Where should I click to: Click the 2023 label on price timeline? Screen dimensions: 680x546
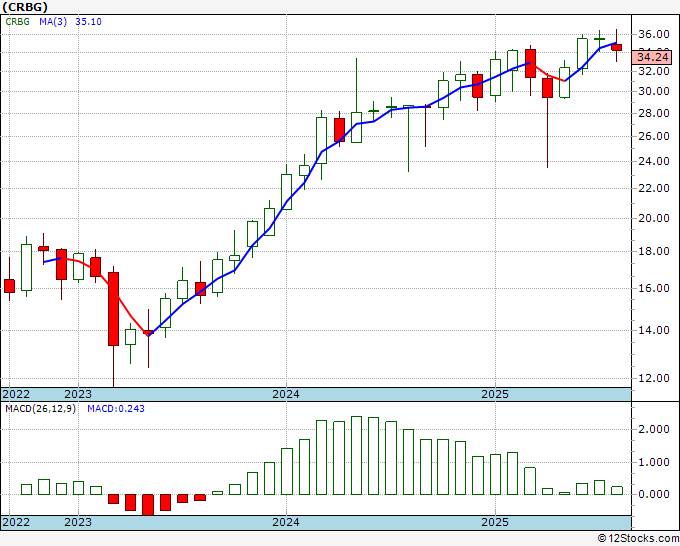[78, 394]
